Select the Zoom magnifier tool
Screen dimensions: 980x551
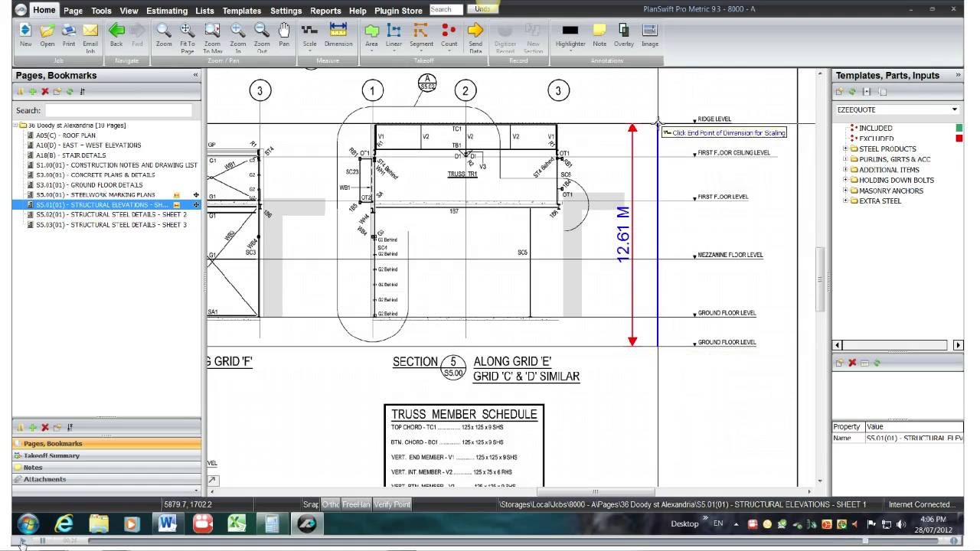pyautogui.click(x=164, y=31)
